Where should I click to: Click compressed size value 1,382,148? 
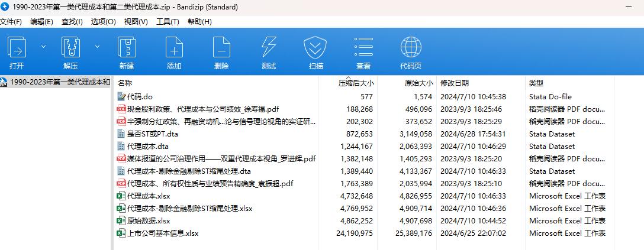[356, 158]
